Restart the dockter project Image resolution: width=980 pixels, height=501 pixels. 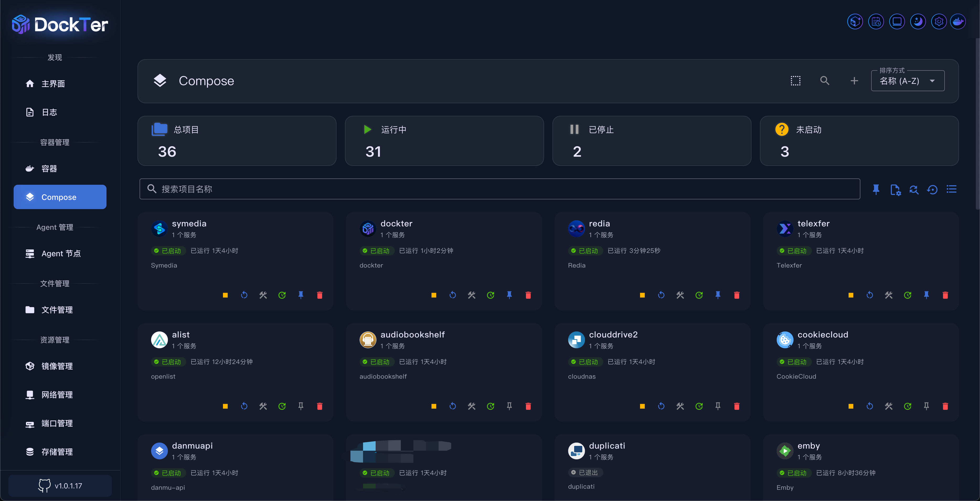coord(452,295)
